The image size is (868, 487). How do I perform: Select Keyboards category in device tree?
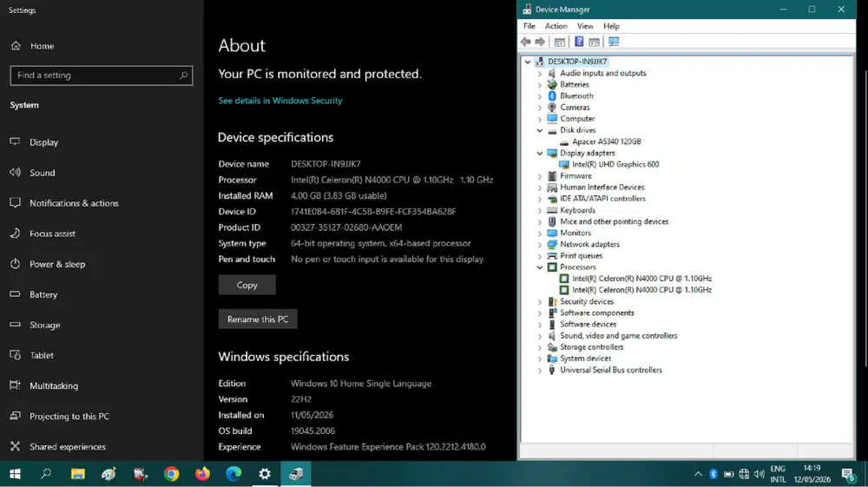coord(577,210)
